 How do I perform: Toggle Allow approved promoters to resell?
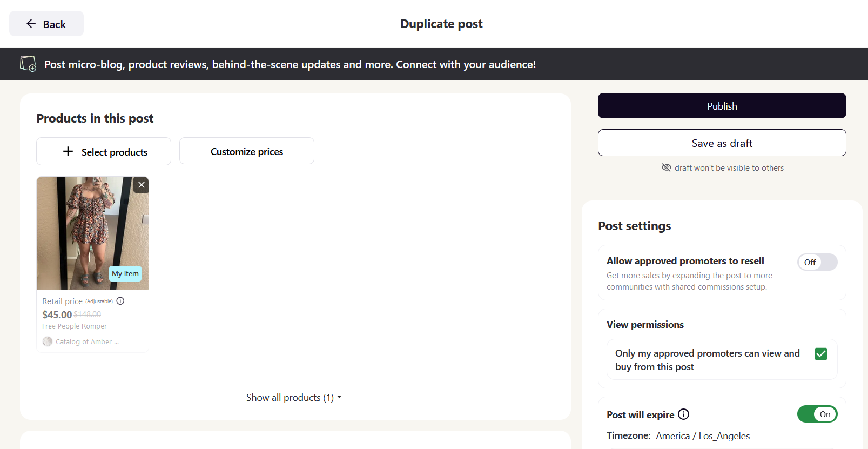click(x=817, y=262)
